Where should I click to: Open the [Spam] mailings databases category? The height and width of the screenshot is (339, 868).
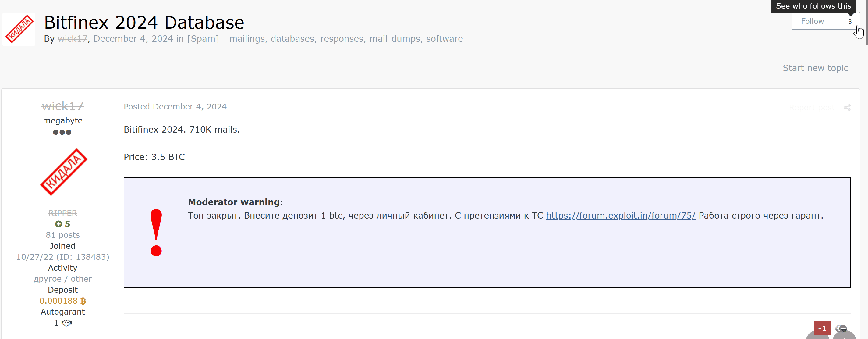(325, 39)
